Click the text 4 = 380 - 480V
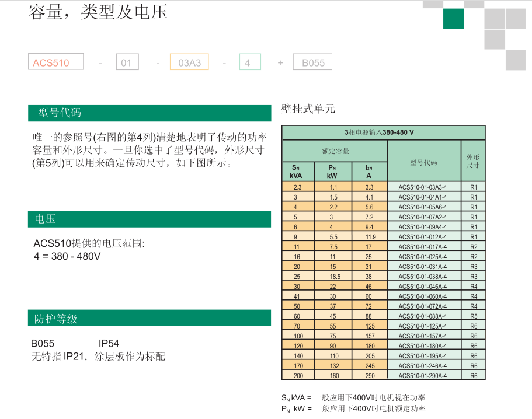 67,256
